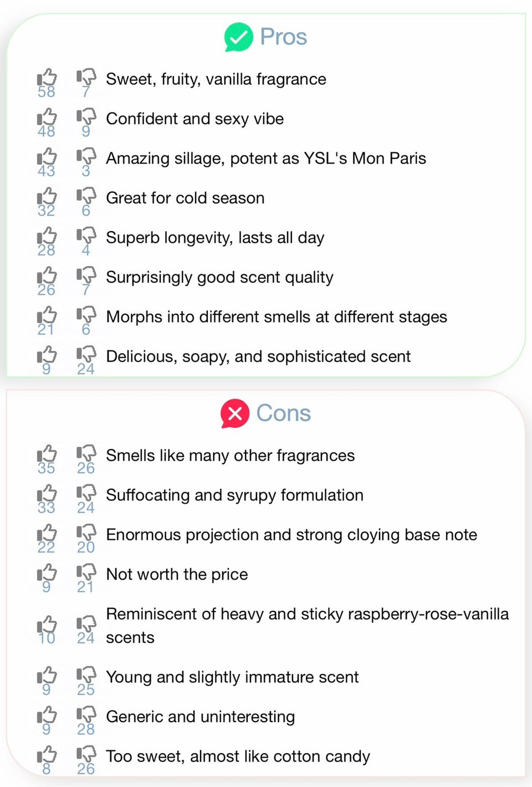Upvote 'Generic and uninteresting' con
This screenshot has width=532, height=787.
point(47,716)
